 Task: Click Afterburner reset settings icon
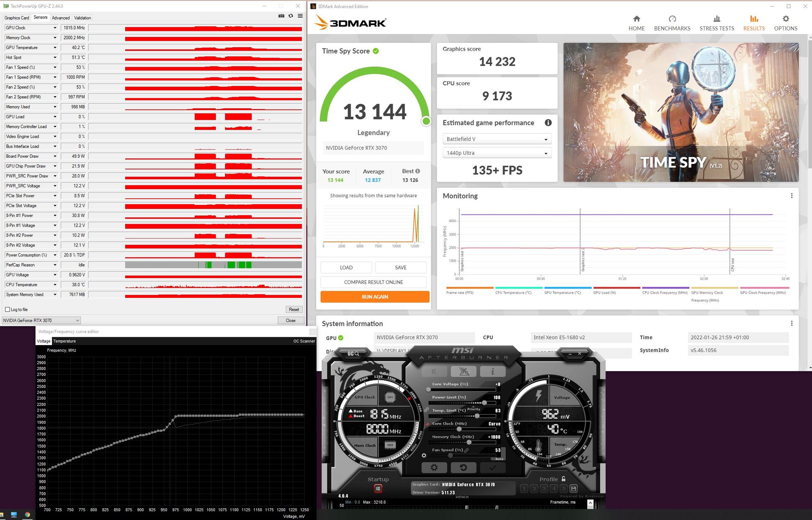[x=463, y=467]
